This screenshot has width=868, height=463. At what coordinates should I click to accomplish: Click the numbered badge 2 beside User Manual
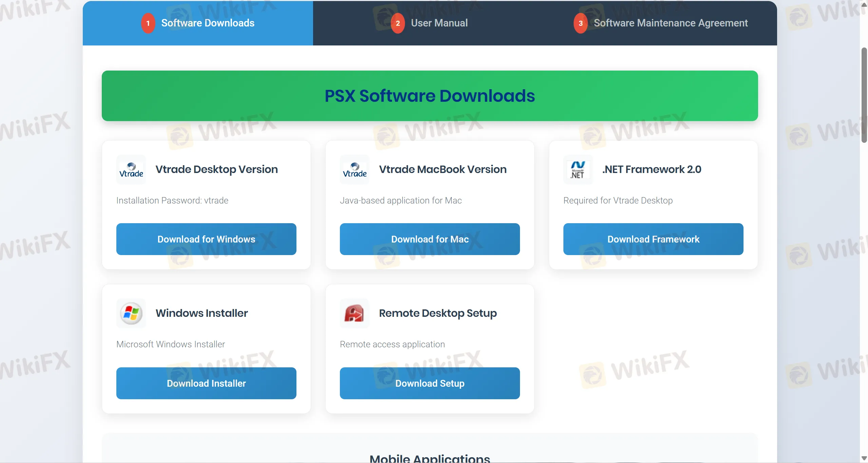(x=398, y=23)
